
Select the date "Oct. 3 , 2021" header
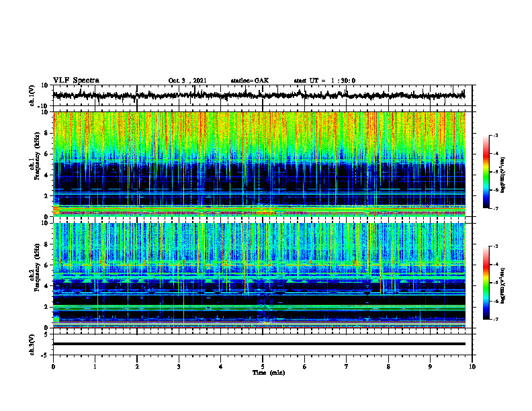pos(187,81)
